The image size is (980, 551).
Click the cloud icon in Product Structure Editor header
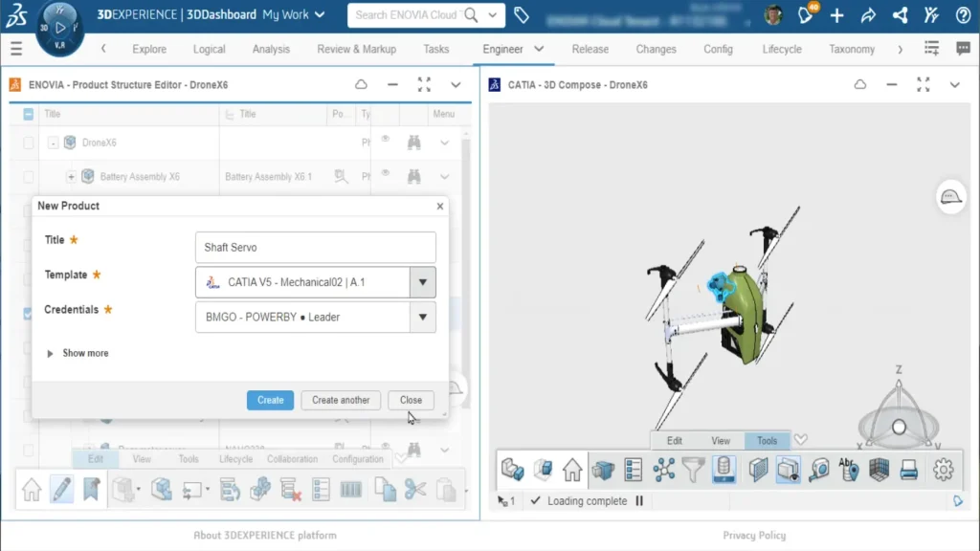point(361,84)
